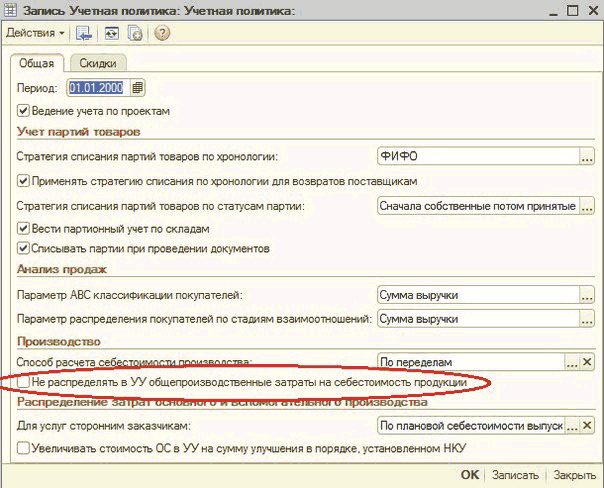
Task: Click the third toolbar copy-record icon
Action: pos(135,33)
